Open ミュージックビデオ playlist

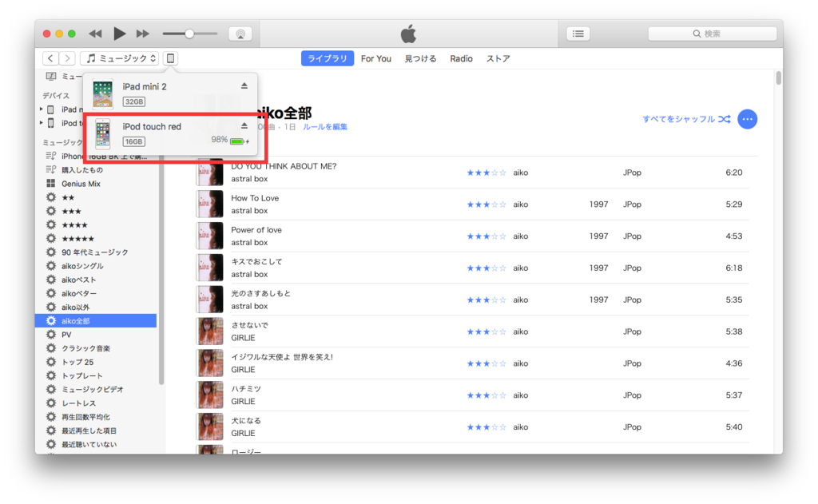coord(93,389)
